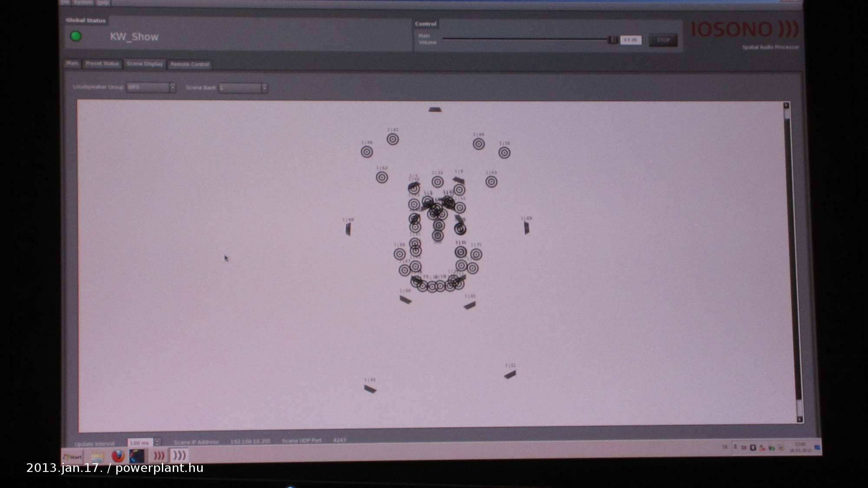Open Firefox from the taskbar

[118, 456]
